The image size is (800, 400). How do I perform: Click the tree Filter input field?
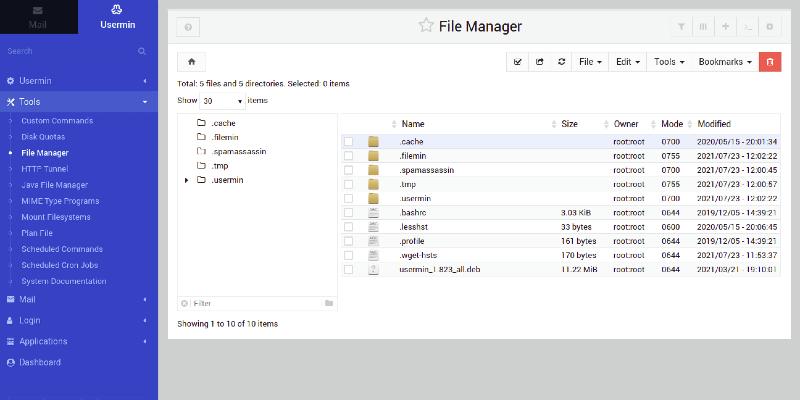(x=250, y=303)
